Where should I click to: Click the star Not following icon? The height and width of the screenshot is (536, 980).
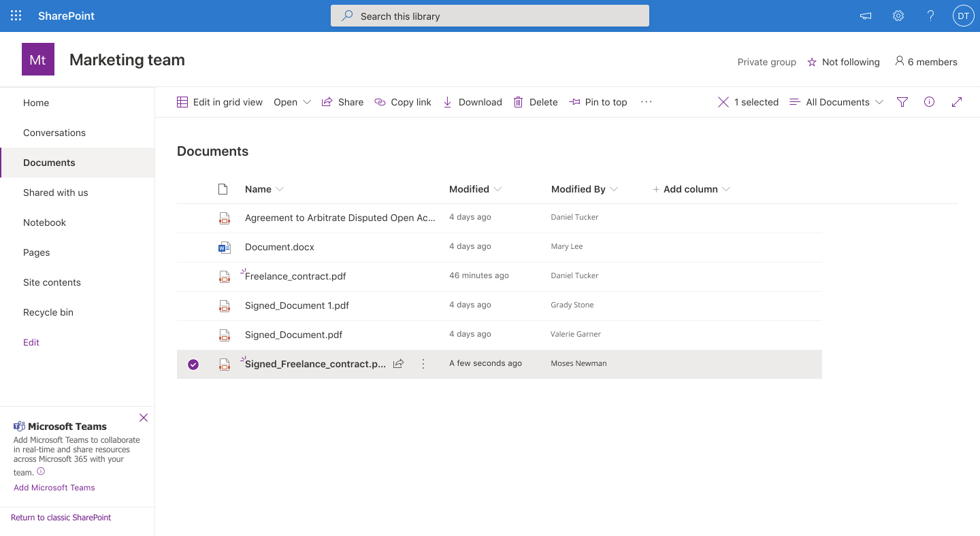click(812, 62)
